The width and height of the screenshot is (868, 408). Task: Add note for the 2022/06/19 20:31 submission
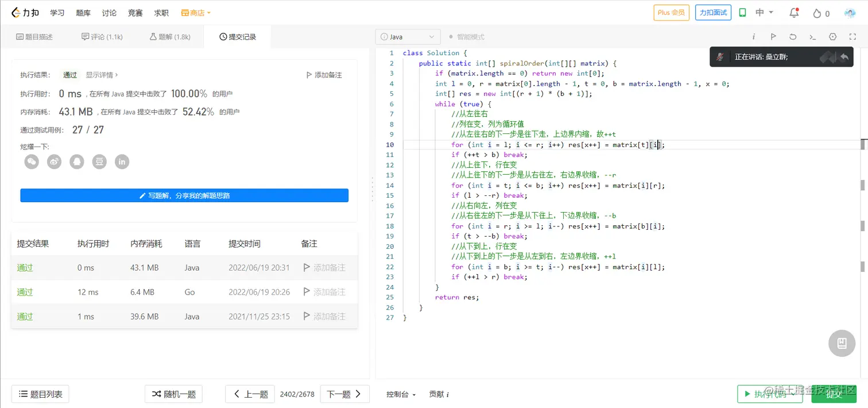(324, 268)
